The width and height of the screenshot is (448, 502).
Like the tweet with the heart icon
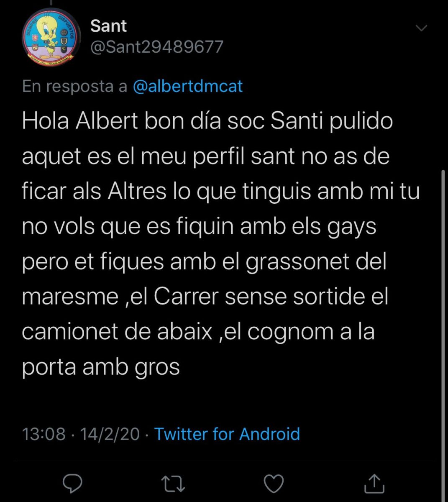pos(274,484)
